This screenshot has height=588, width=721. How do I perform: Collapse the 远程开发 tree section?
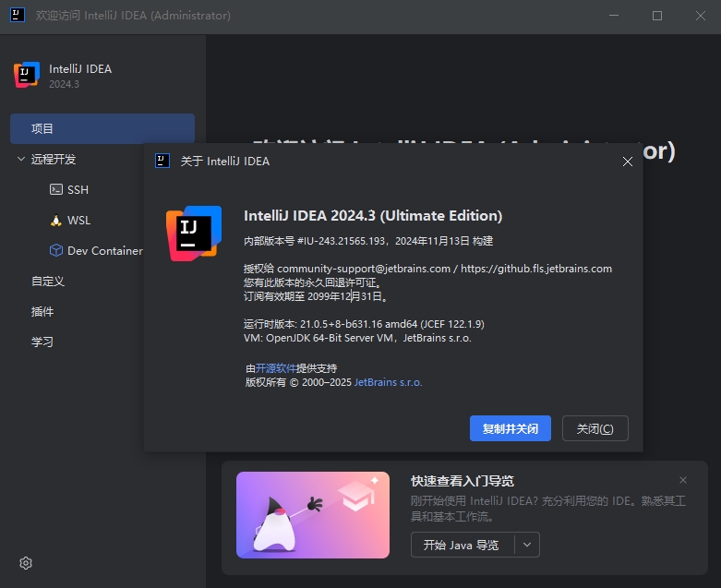(20, 159)
